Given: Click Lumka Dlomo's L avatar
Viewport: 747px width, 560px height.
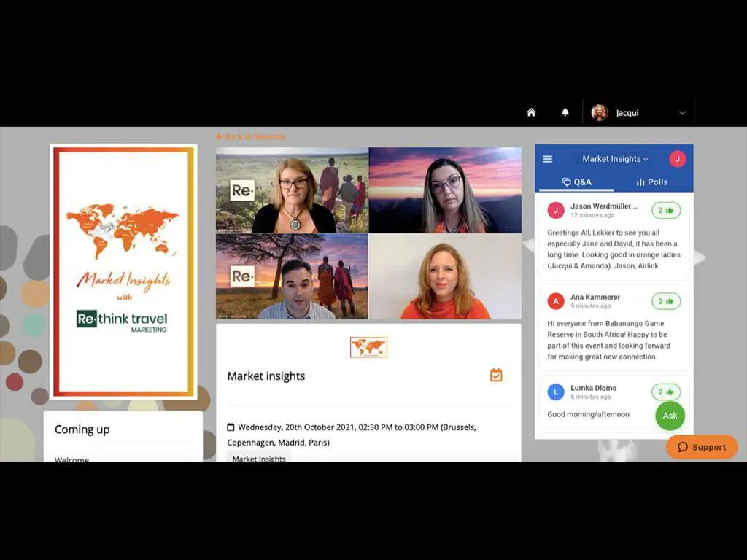Looking at the screenshot, I should tap(555, 392).
